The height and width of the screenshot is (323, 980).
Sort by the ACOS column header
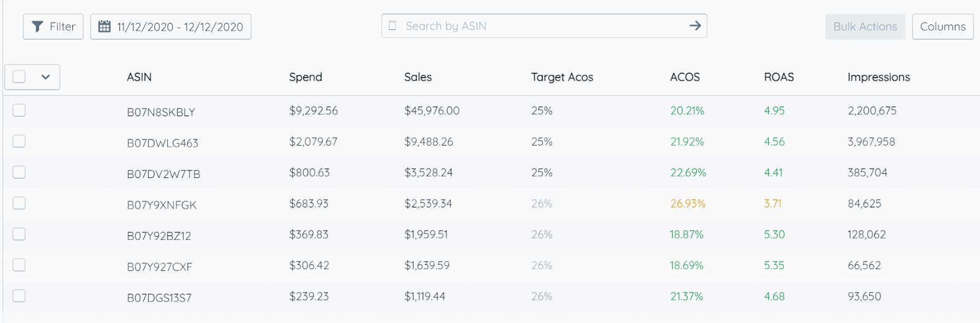pyautogui.click(x=685, y=77)
